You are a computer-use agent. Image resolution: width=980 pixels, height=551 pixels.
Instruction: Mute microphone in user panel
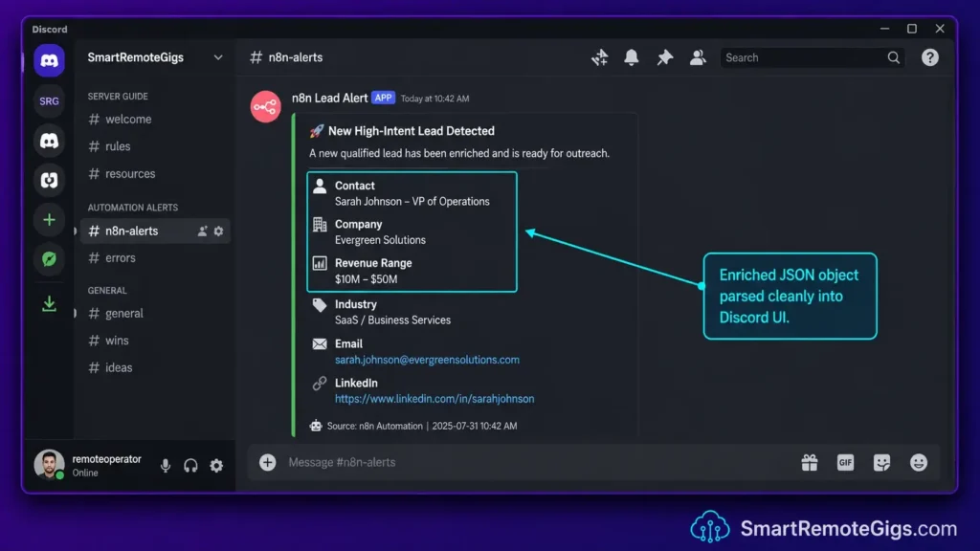[x=165, y=466]
